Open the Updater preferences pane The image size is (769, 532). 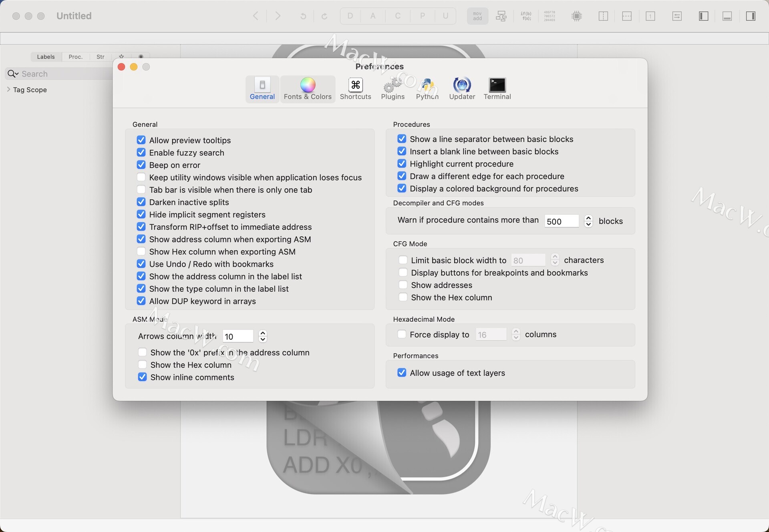tap(462, 89)
